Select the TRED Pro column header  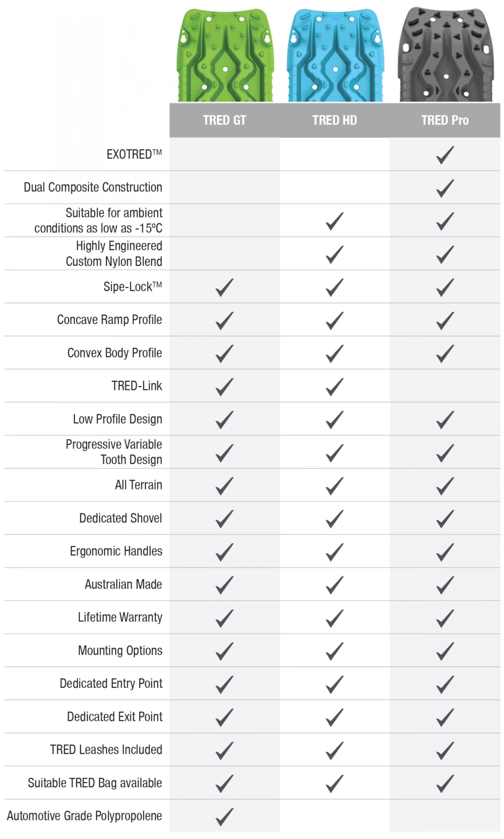[445, 120]
